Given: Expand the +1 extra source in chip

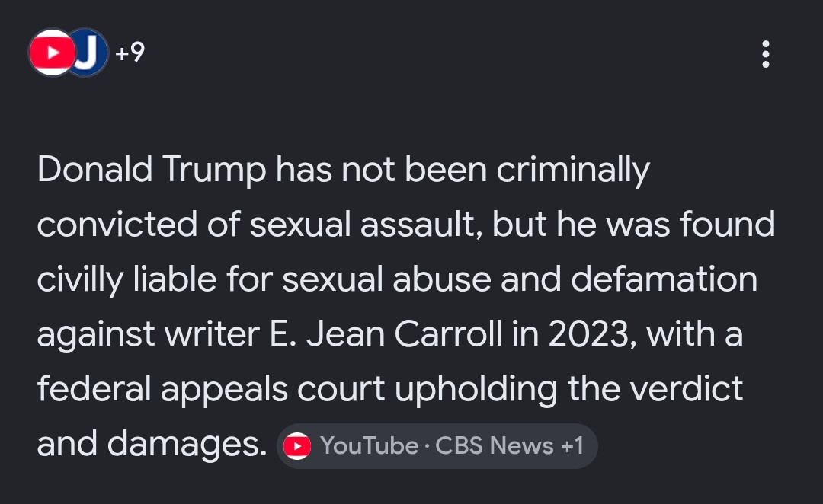Looking at the screenshot, I should 572,446.
